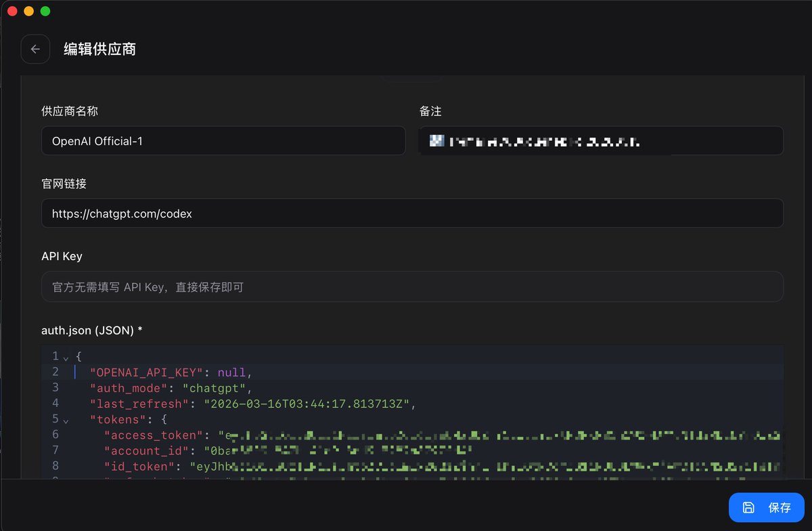Collapse the tokens object fold arrow
This screenshot has width=812, height=531.
click(66, 420)
